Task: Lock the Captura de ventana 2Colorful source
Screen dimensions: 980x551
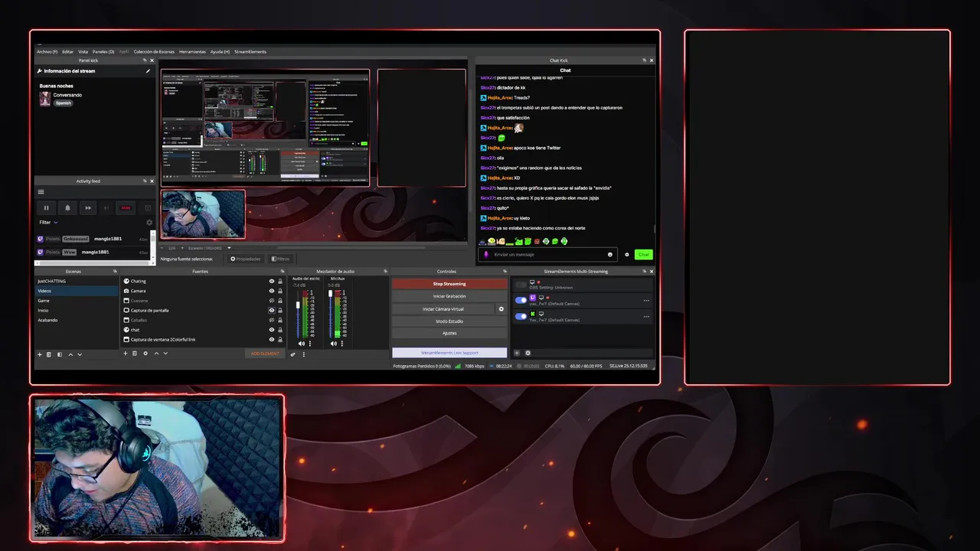Action: 280,340
